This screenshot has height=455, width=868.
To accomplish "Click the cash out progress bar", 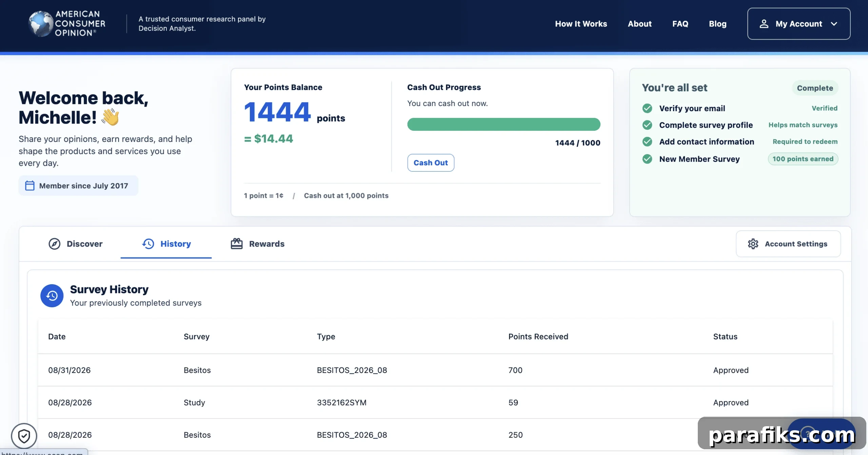I will tap(504, 124).
